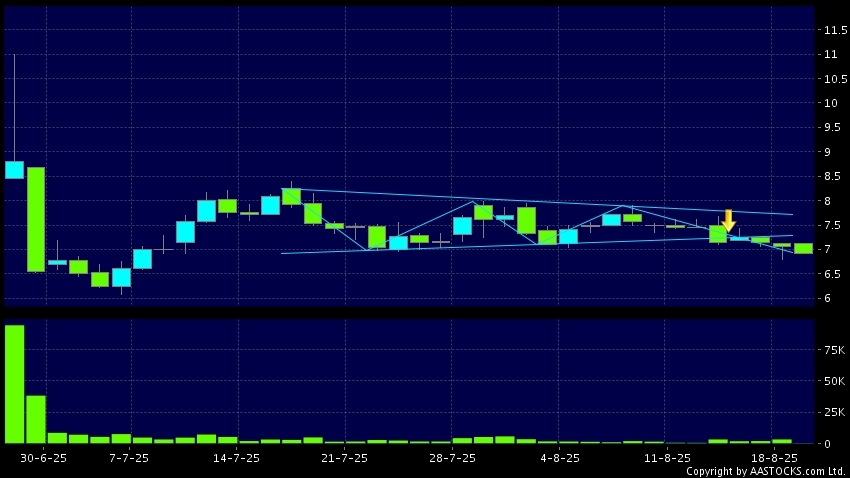Click the 10.5 price axis label

[835, 79]
